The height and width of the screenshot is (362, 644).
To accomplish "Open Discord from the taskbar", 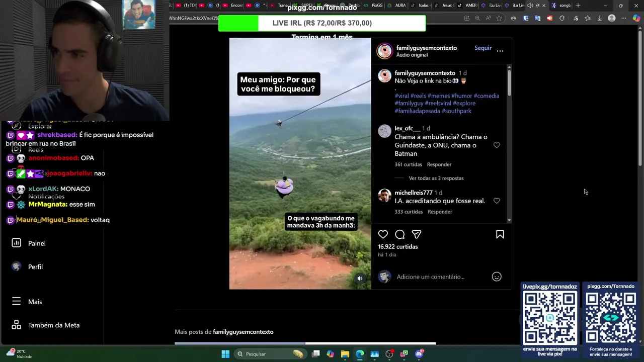I will tap(419, 354).
